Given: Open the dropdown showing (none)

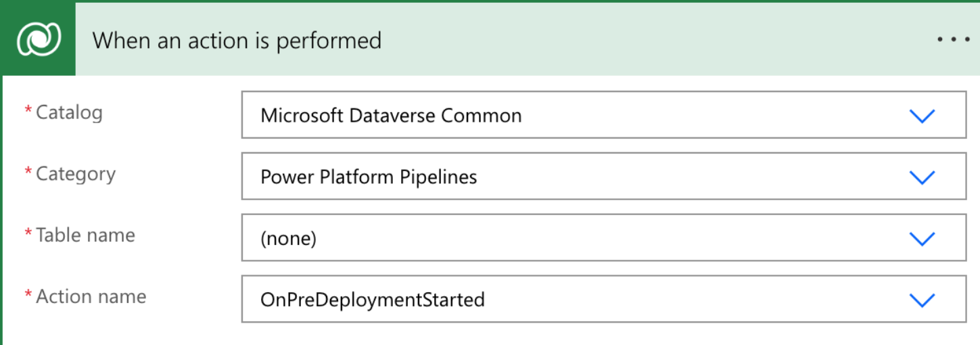Looking at the screenshot, I should (x=604, y=237).
